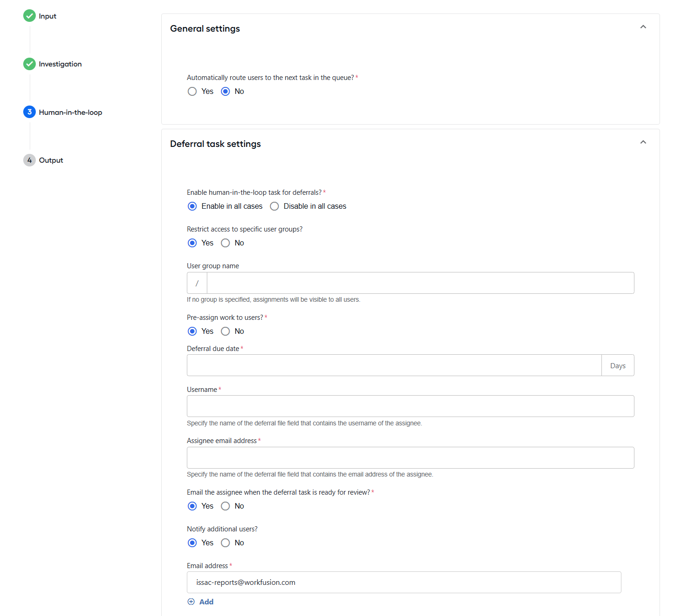Viewport: 673px width, 616px height.
Task: Click the blue step 3 circle icon
Action: (29, 112)
